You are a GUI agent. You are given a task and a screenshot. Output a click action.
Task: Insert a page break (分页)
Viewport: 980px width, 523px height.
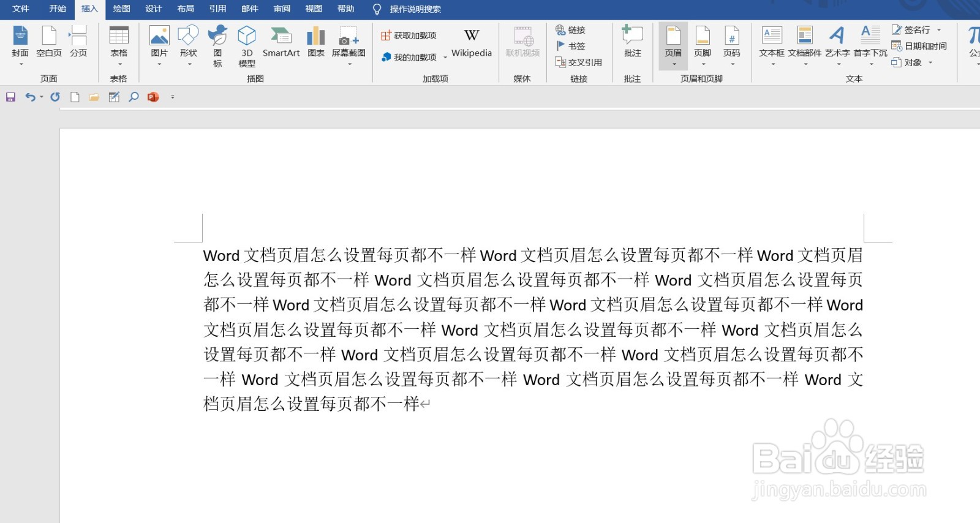pos(78,42)
